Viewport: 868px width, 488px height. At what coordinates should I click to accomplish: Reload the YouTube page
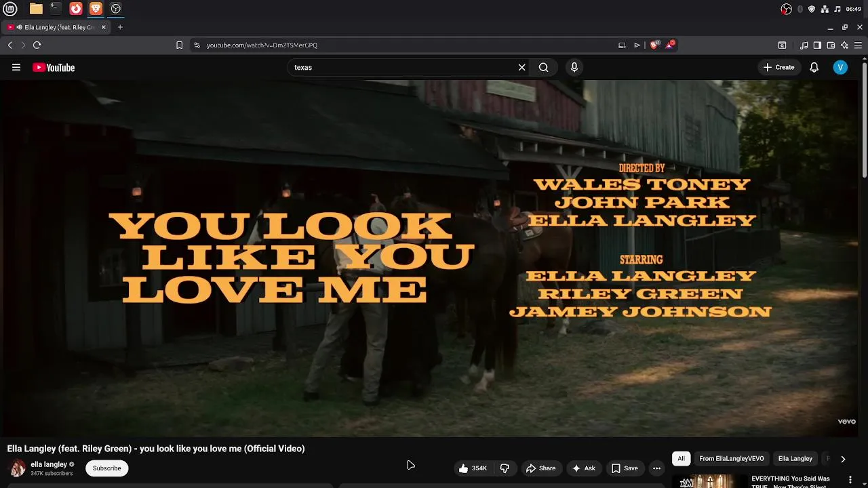pyautogui.click(x=37, y=45)
